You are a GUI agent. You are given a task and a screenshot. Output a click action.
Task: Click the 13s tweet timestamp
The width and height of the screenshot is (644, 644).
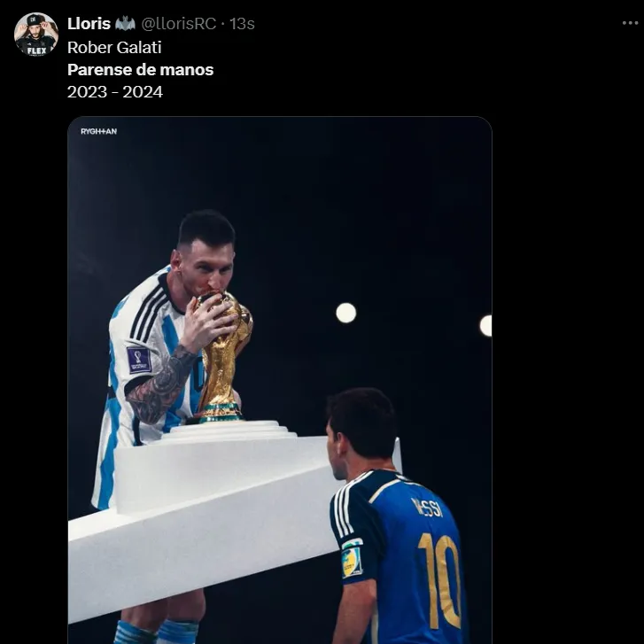(x=242, y=24)
